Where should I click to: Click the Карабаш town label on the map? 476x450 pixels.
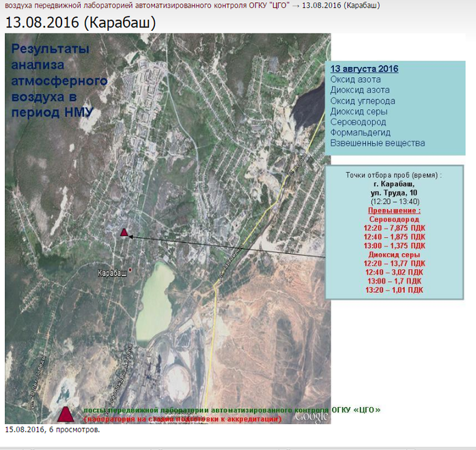pyautogui.click(x=112, y=272)
